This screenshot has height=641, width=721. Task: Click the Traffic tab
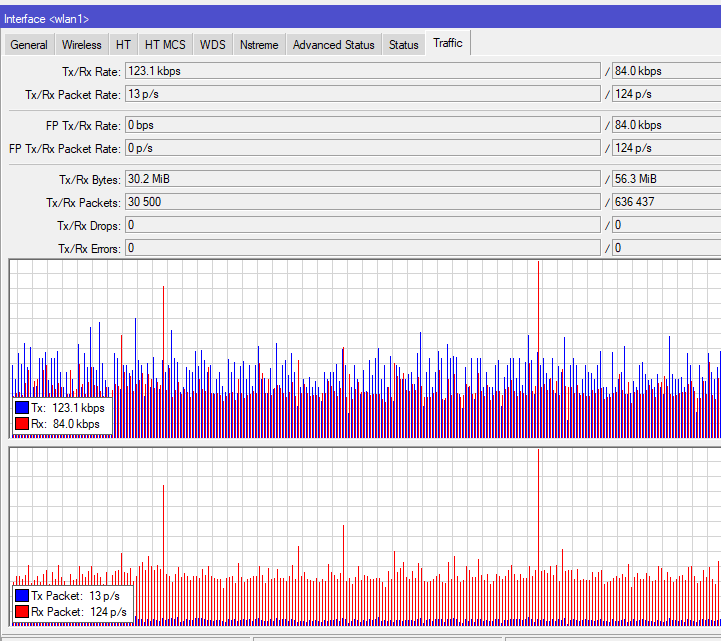pyautogui.click(x=447, y=43)
